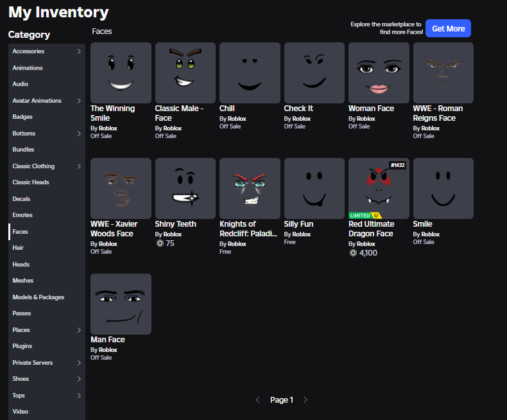507x420 pixels.
Task: Open the Meshes category
Action: (x=47, y=281)
